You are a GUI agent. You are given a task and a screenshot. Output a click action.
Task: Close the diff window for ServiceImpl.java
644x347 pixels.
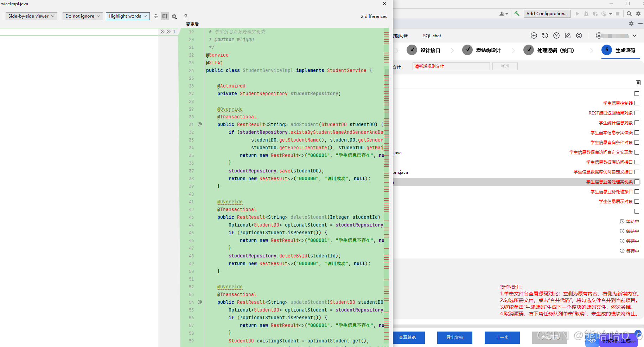[384, 4]
